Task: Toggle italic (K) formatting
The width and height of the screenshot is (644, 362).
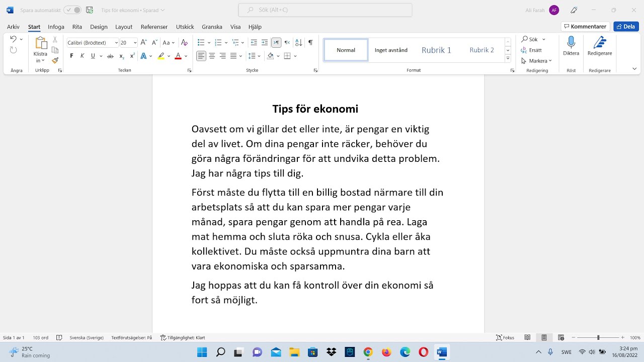Action: pyautogui.click(x=82, y=56)
